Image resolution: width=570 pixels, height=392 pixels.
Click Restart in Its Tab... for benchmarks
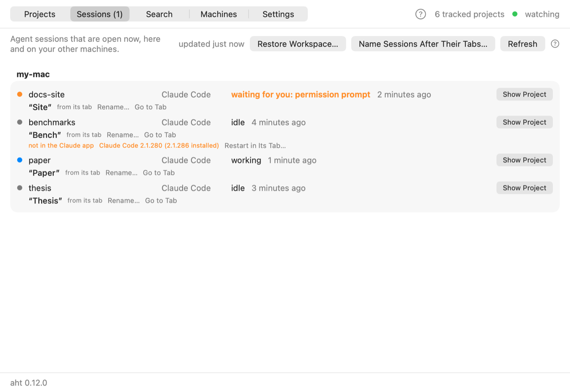(255, 146)
